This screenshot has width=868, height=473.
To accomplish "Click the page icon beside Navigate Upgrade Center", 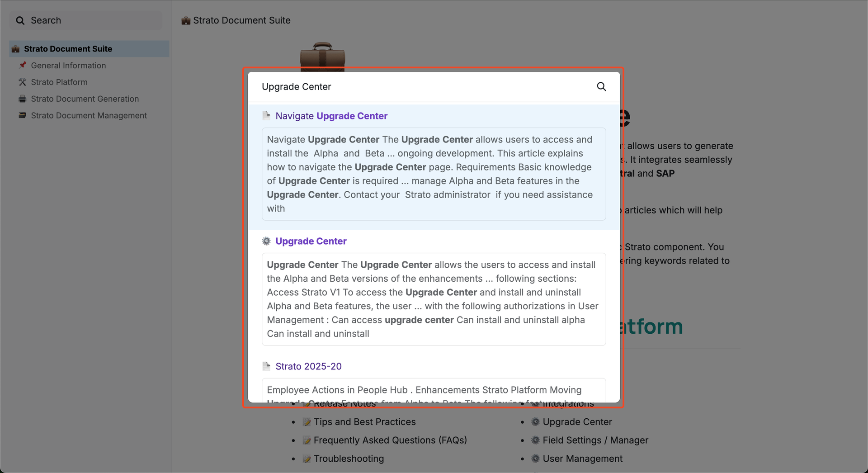I will click(x=266, y=116).
